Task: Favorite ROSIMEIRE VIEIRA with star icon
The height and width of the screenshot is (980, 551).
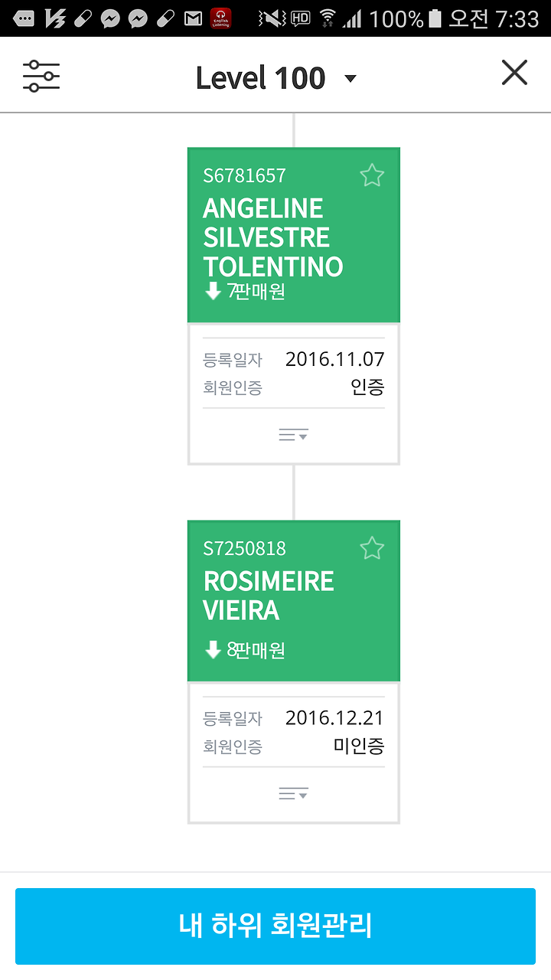Action: pos(372,548)
